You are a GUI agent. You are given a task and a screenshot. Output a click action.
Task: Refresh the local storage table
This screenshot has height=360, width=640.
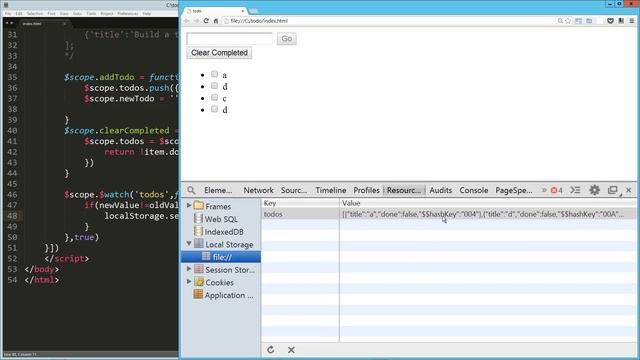[271, 350]
